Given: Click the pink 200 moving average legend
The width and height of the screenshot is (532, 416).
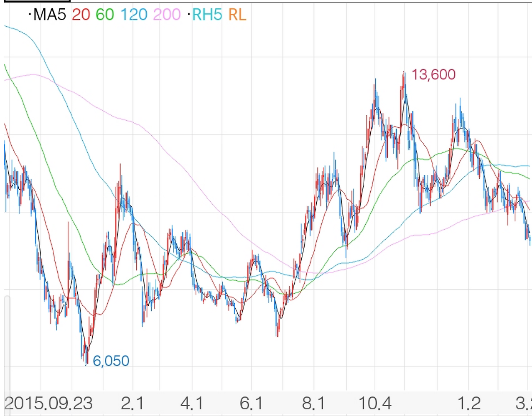Looking at the screenshot, I should tap(167, 15).
